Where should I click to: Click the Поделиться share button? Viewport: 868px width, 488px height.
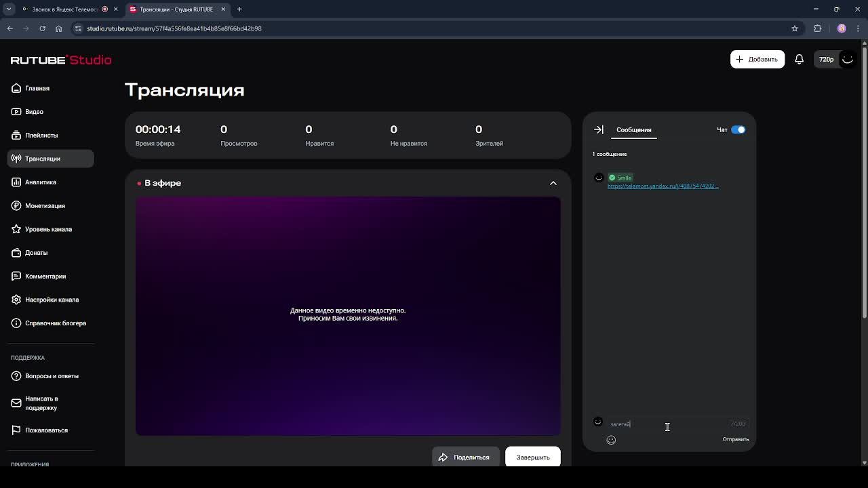tap(465, 457)
